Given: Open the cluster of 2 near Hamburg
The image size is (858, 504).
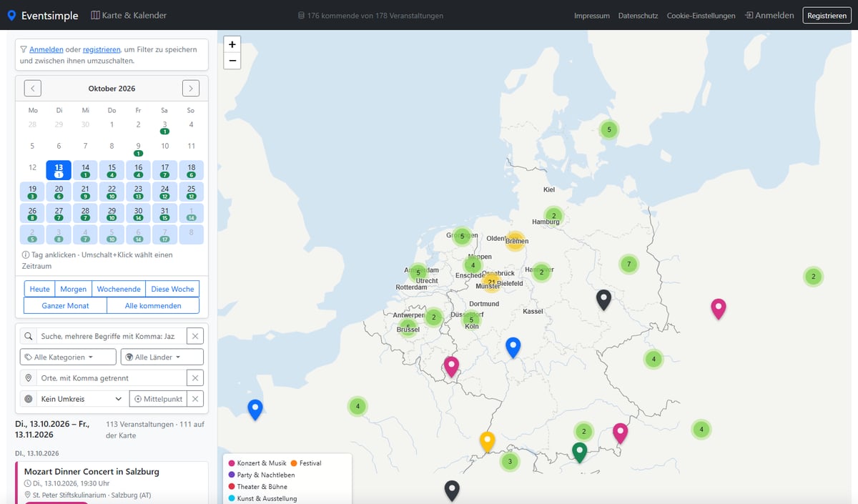Looking at the screenshot, I should 553,216.
